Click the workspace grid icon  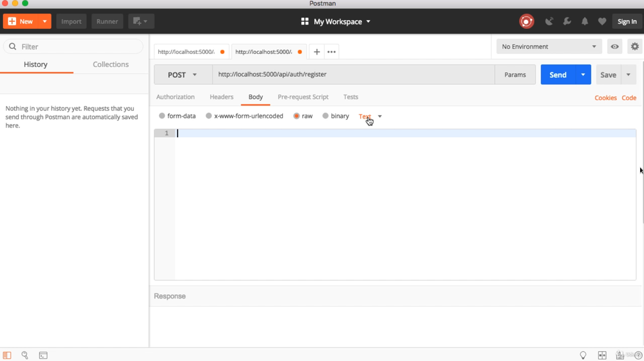pos(305,21)
